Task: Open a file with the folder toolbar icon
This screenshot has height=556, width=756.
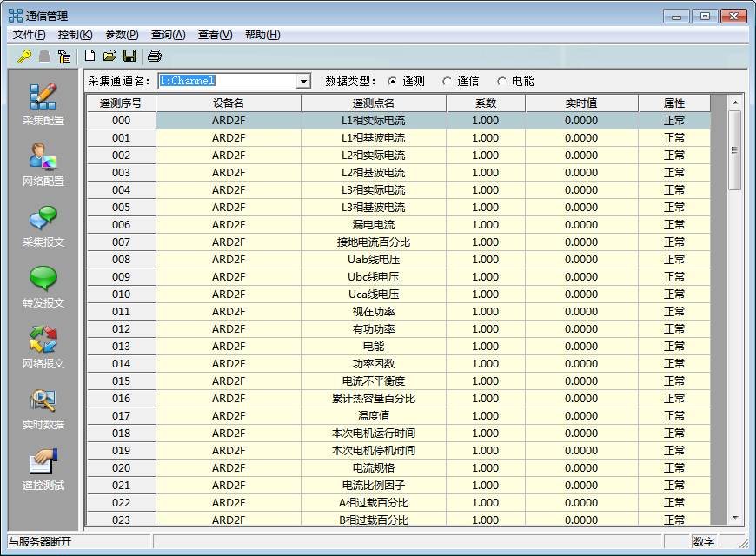Action: click(109, 55)
